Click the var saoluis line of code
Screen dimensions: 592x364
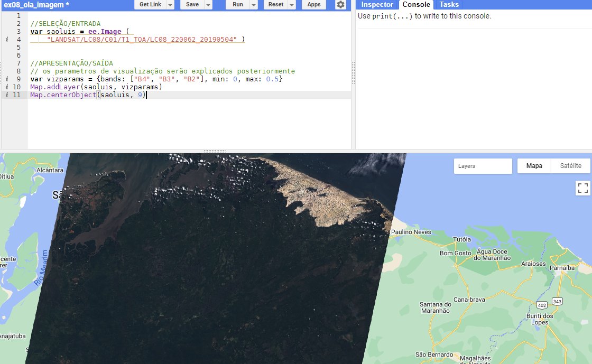click(80, 31)
